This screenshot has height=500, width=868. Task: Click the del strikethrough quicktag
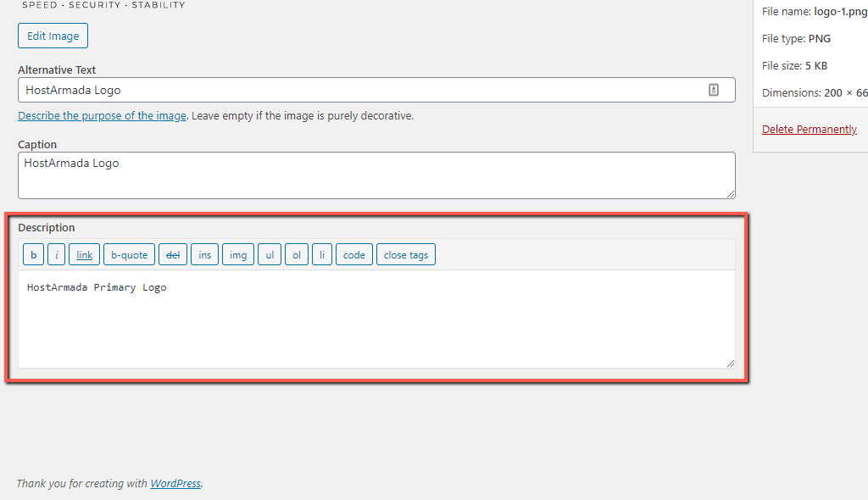(173, 255)
